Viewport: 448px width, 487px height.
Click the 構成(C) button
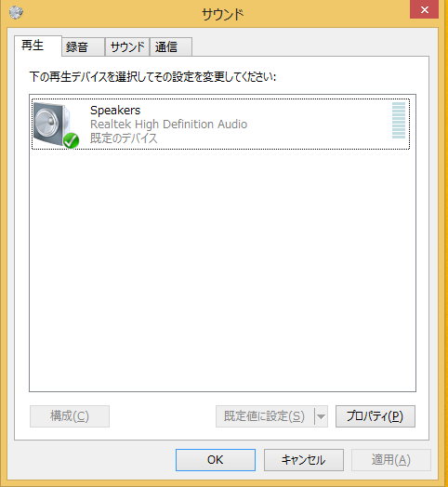click(x=70, y=416)
